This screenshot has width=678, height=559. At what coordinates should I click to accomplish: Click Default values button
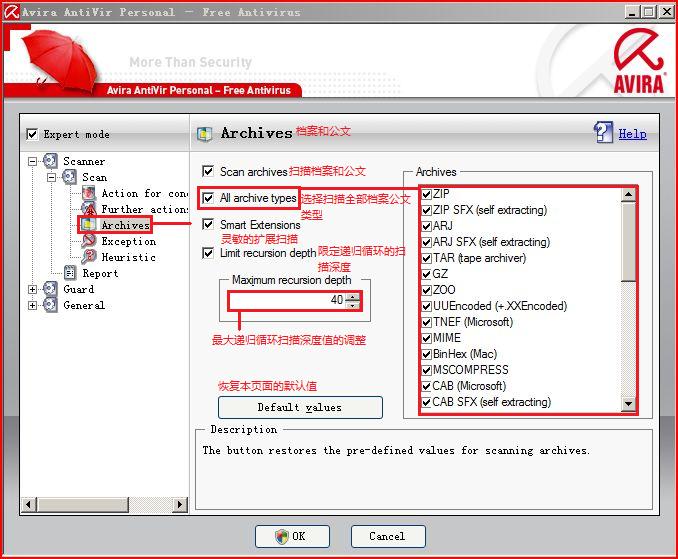coord(300,407)
